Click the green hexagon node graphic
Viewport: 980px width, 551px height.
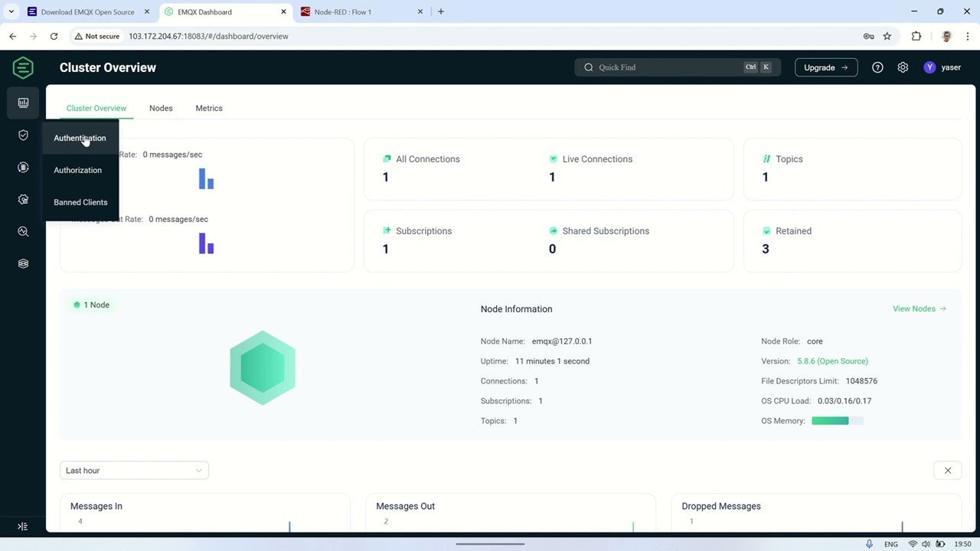[263, 368]
